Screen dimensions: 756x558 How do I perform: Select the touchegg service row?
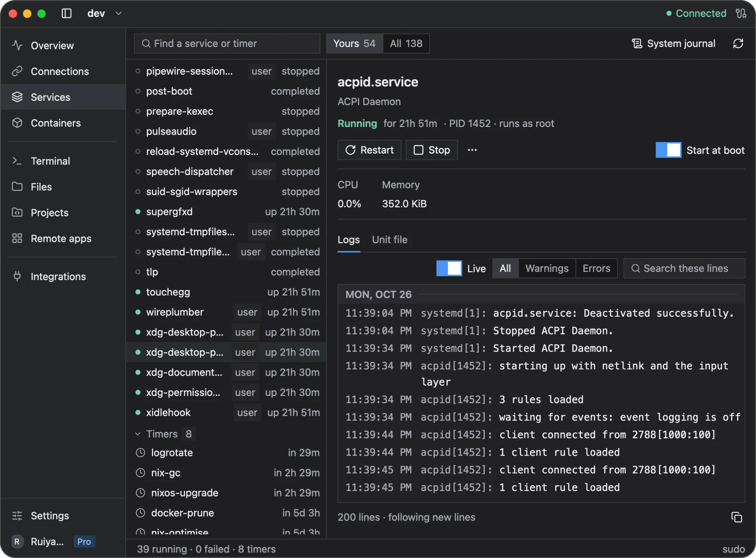click(227, 292)
